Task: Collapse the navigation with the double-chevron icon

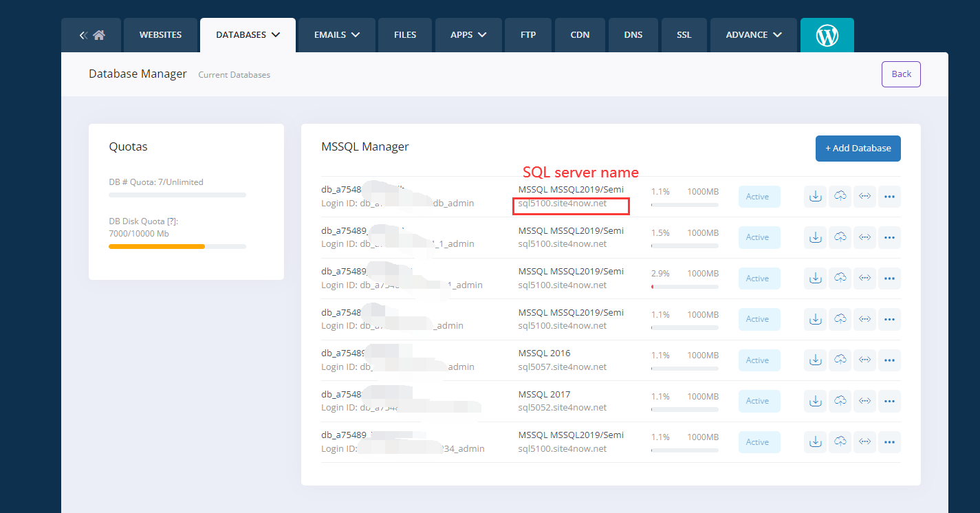Action: (x=85, y=34)
